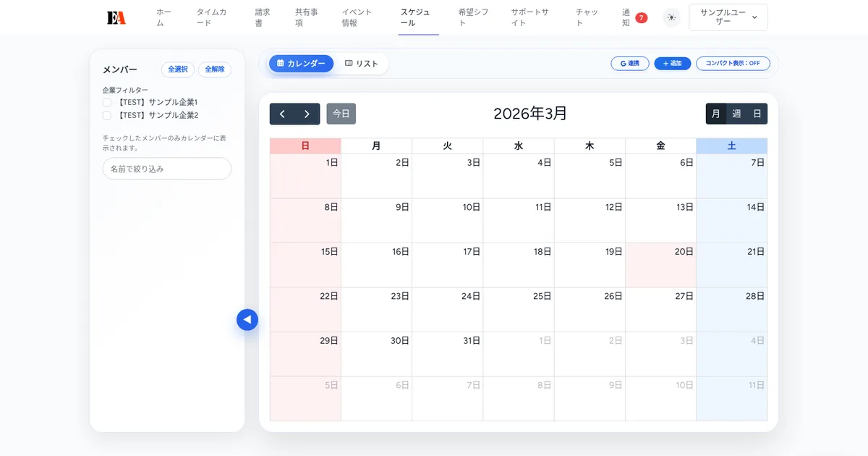Screen dimensions: 868x456
Task: Check the 【TEST】サンプル企業2 filter checkbox
Action: (x=106, y=114)
